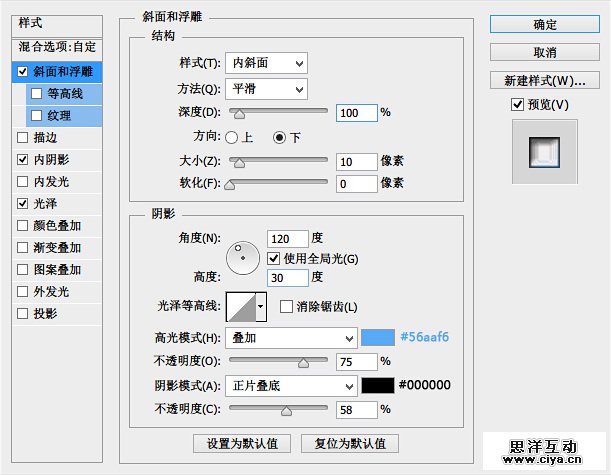Screen dimensions: 611x475
Task: Expand the 阴影模式 shadow mode dropdown
Action: pos(291,385)
